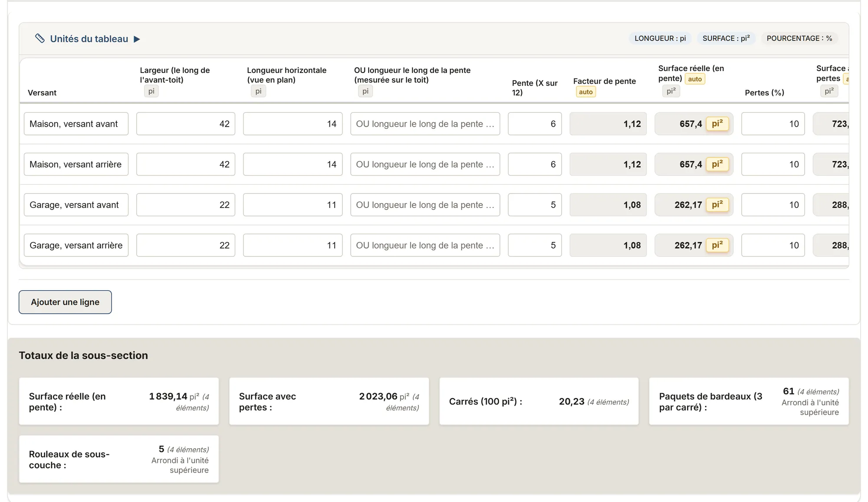Select Longueur horizontale field for Maison, versant arrière
The width and height of the screenshot is (868, 502).
(293, 164)
